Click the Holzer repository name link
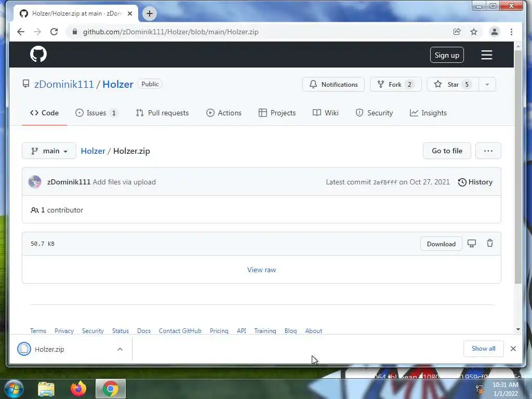 (118, 84)
